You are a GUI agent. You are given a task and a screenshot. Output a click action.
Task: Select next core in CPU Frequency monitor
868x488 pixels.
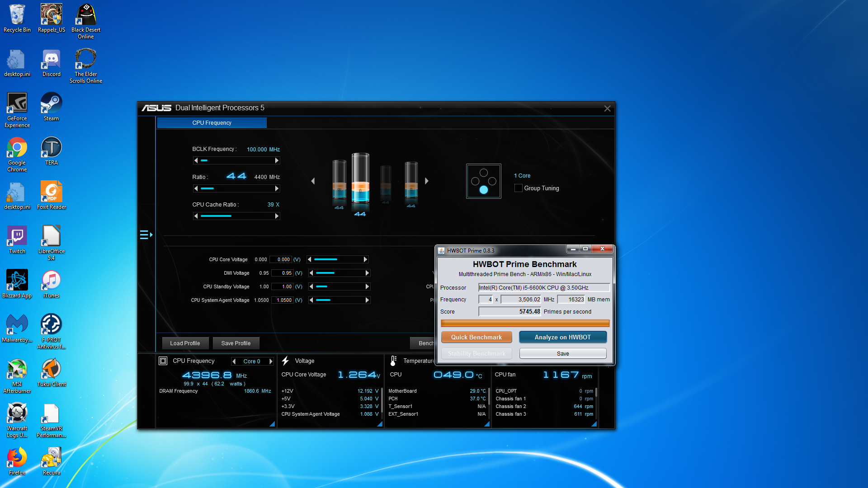(x=271, y=361)
